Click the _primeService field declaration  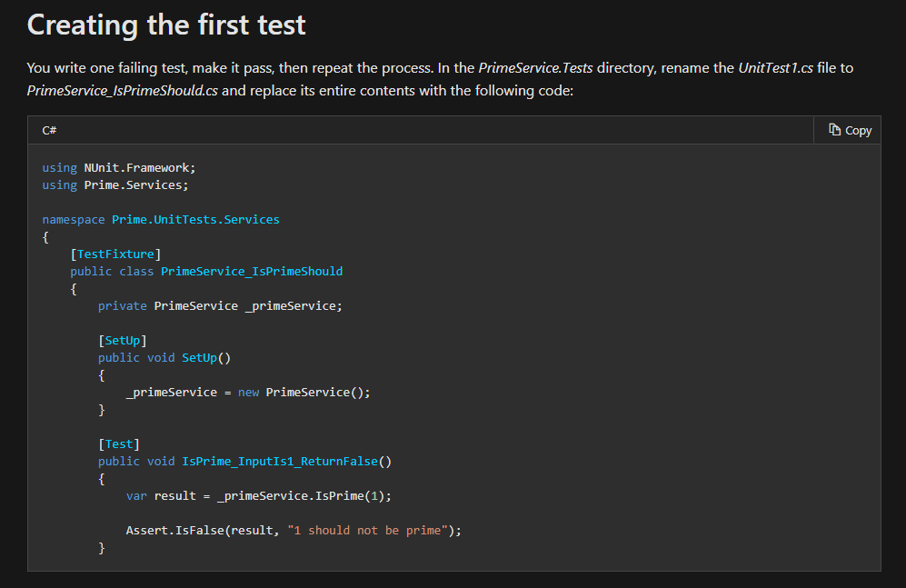tap(220, 305)
